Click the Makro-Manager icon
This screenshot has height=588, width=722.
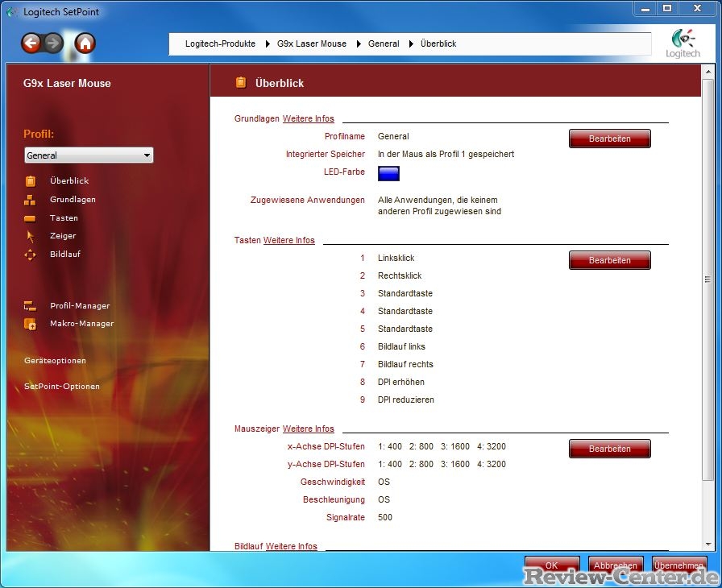click(x=30, y=324)
